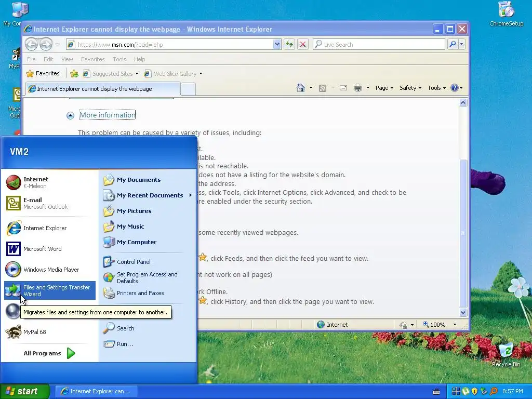
Task: Open the Edit menu in IE
Action: click(48, 59)
